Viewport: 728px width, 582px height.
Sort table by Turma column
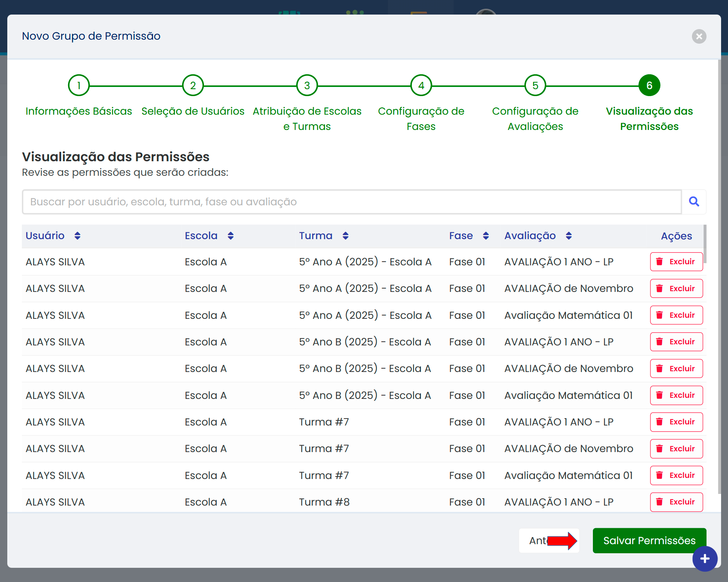(346, 236)
